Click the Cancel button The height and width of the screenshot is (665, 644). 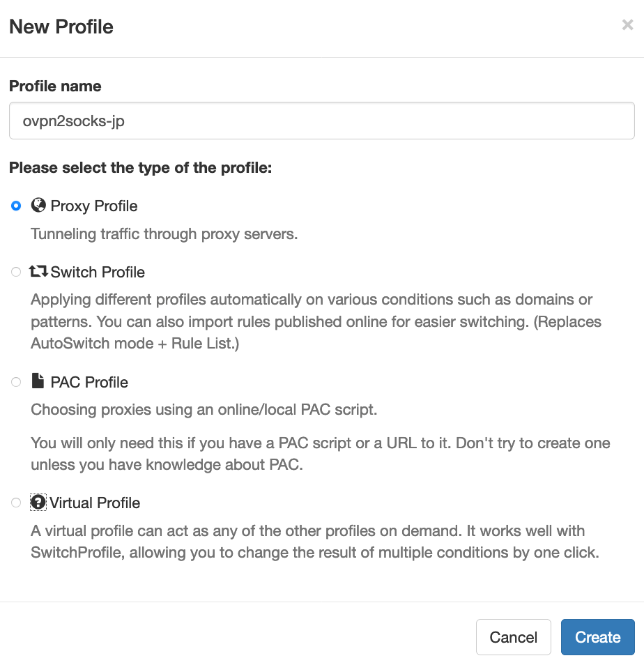click(514, 637)
